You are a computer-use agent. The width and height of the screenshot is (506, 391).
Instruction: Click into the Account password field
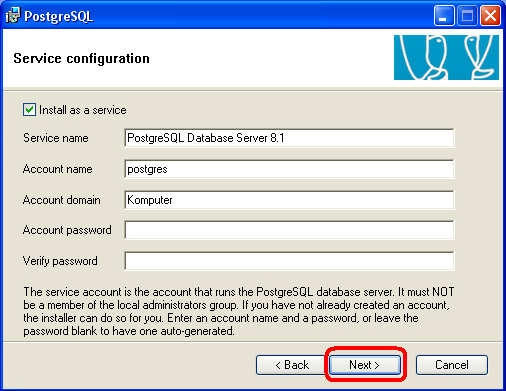(x=289, y=230)
